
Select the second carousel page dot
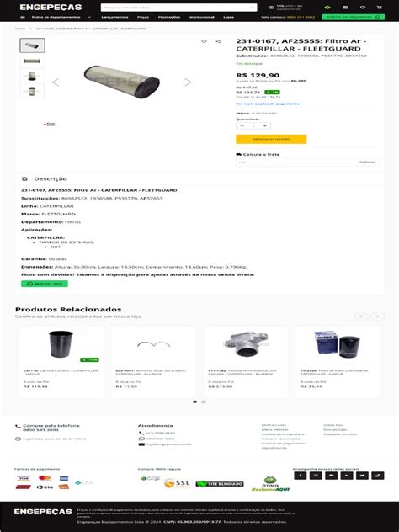204,402
